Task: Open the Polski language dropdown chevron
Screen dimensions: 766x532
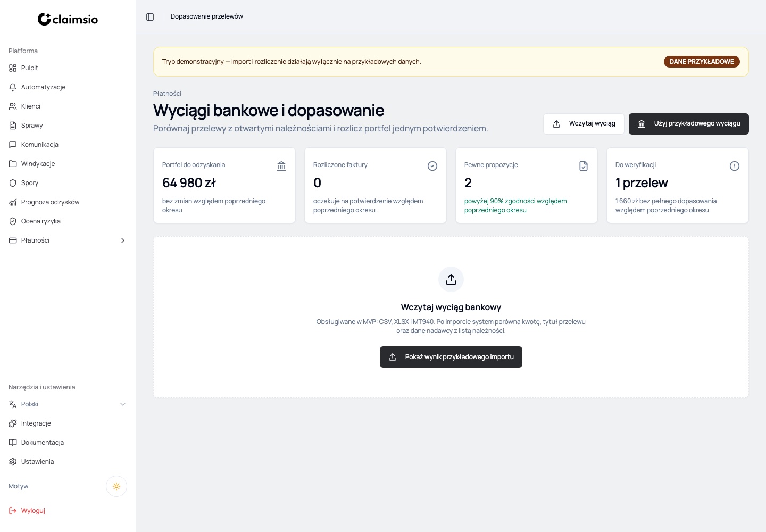Action: coord(123,404)
